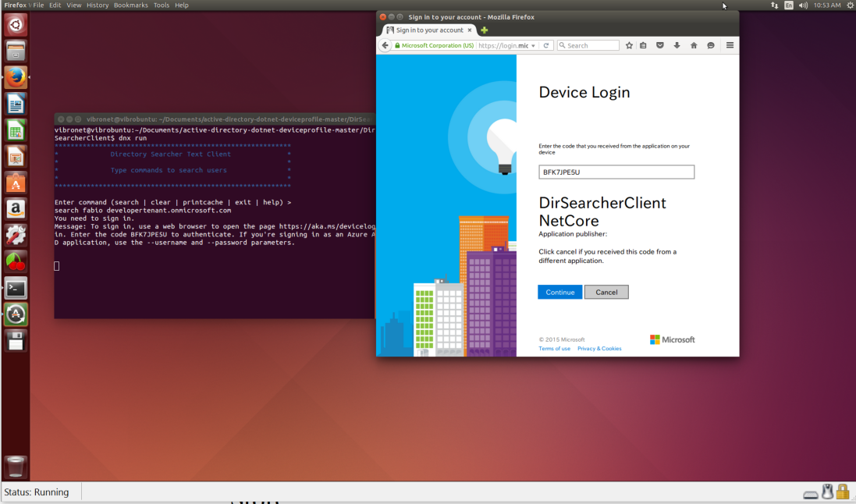Open the Amazon launcher icon

coord(16,208)
